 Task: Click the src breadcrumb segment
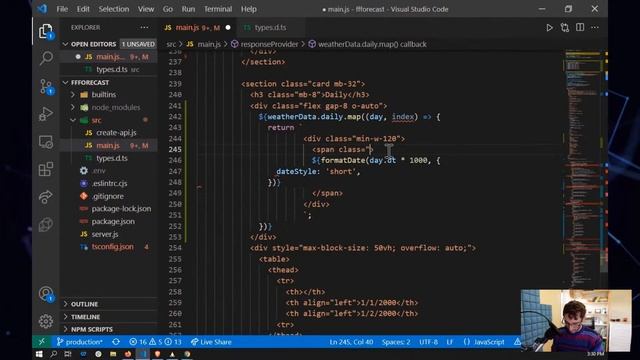(x=171, y=44)
